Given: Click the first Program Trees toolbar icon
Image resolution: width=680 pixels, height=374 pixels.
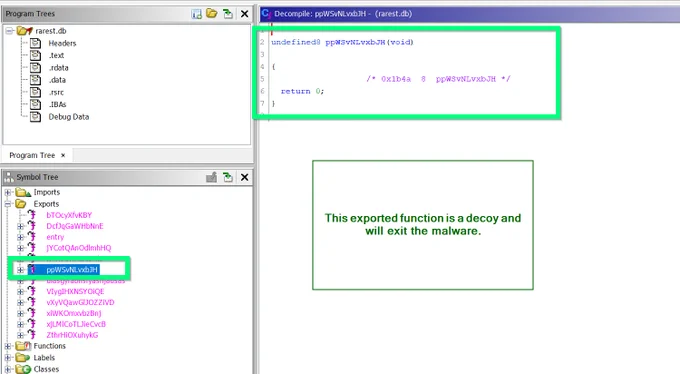Looking at the screenshot, I should 196,14.
